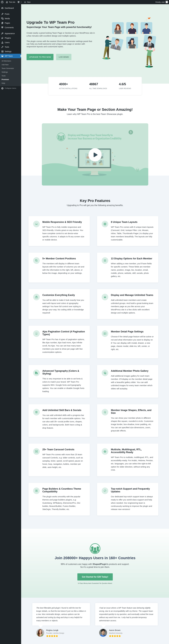Click the Ajax Pagination Control icon

36,333
